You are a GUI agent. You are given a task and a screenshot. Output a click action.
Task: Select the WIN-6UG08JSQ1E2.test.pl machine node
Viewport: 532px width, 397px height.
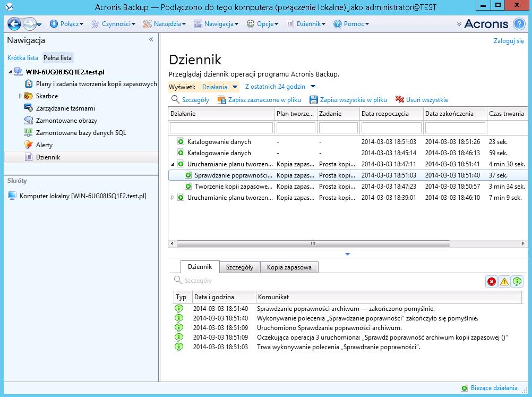(x=65, y=72)
